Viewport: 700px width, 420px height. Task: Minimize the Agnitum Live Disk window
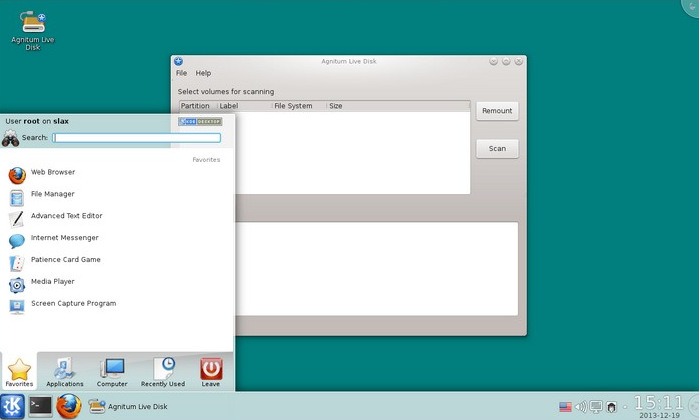pyautogui.click(x=493, y=61)
